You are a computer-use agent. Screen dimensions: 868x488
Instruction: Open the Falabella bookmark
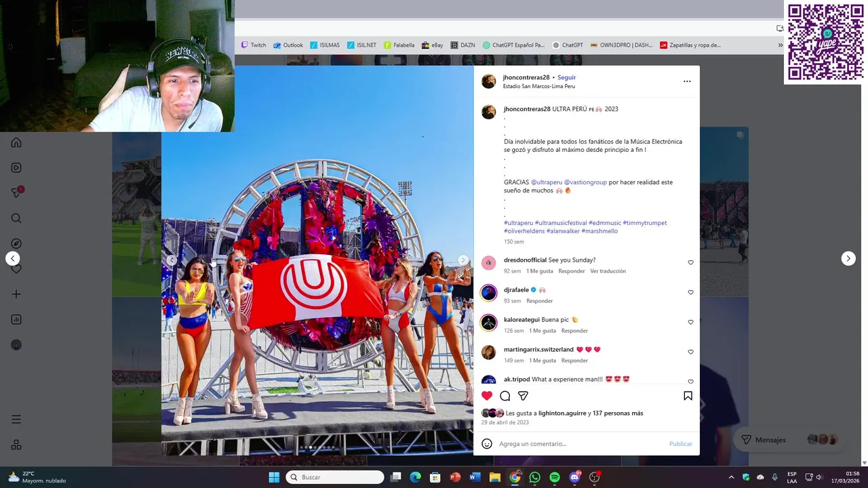pyautogui.click(x=399, y=45)
